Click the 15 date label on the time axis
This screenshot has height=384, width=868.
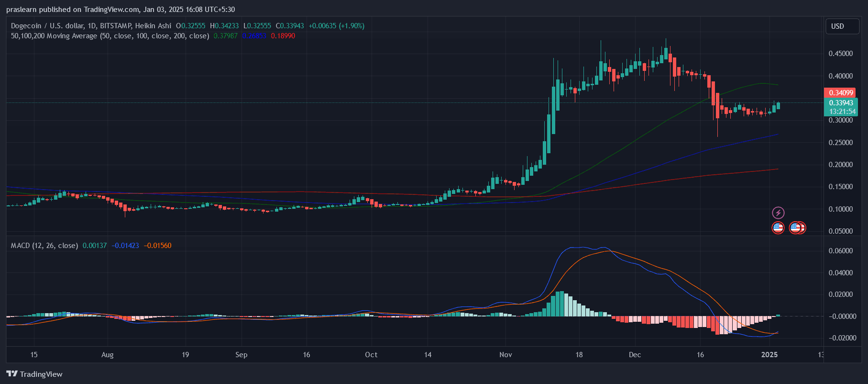click(34, 355)
